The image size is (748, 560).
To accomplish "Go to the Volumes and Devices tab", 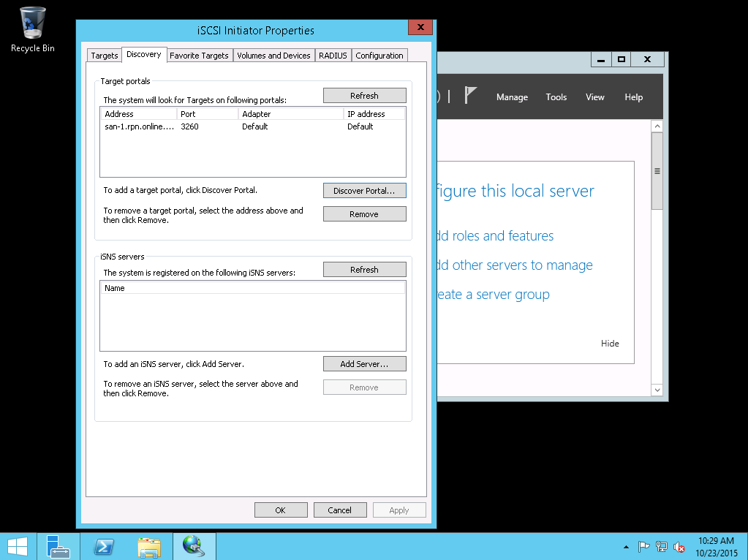I will tap(273, 56).
